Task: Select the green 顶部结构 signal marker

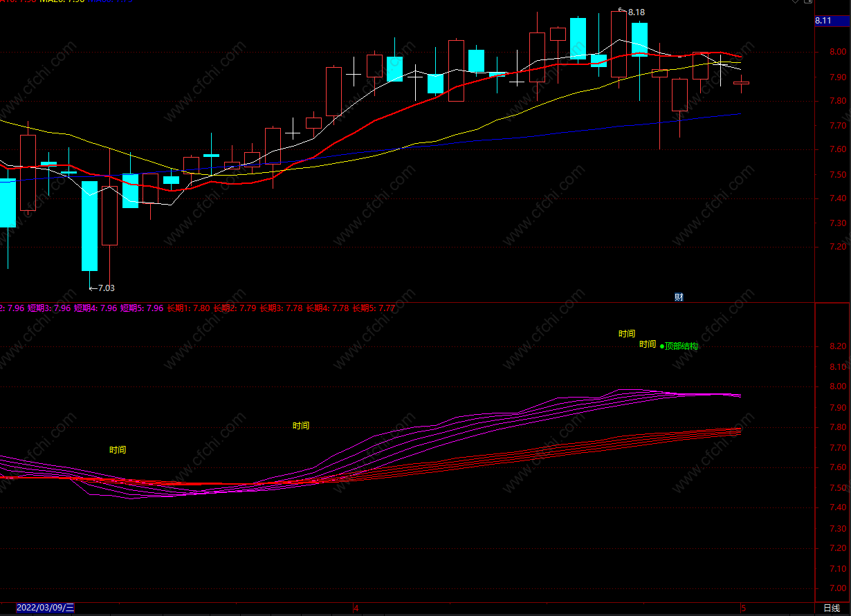Action: pos(679,346)
